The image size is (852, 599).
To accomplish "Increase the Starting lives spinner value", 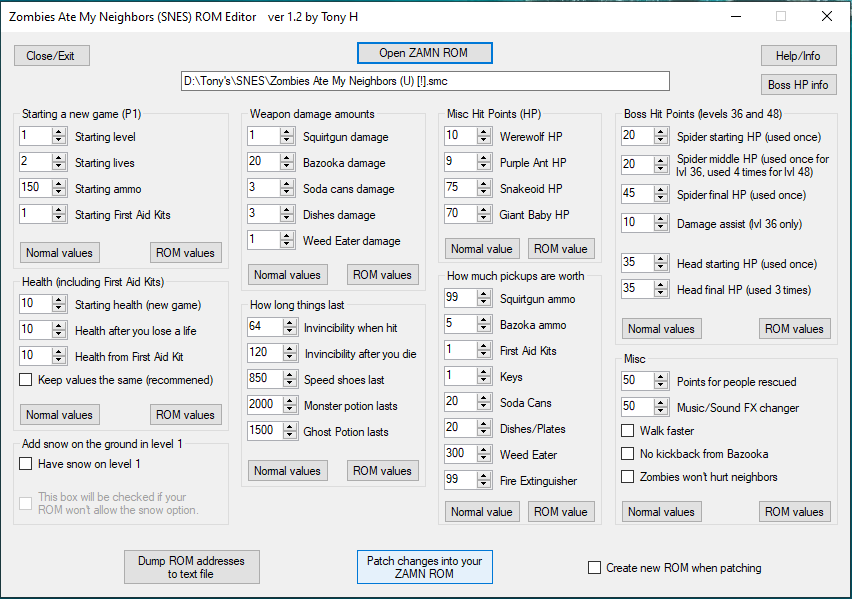I will (x=59, y=158).
